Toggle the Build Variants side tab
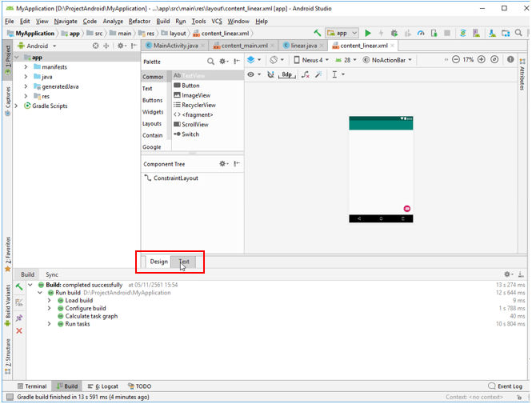The width and height of the screenshot is (532, 404). (7, 306)
